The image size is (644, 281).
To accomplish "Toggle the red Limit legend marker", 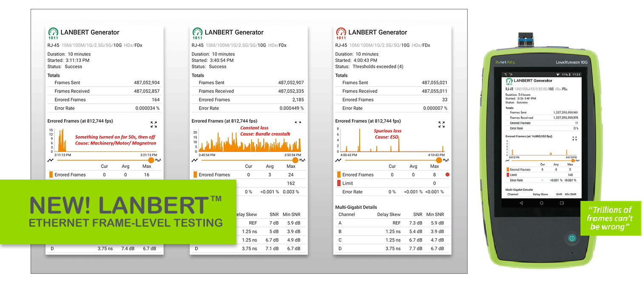I will point(338,183).
